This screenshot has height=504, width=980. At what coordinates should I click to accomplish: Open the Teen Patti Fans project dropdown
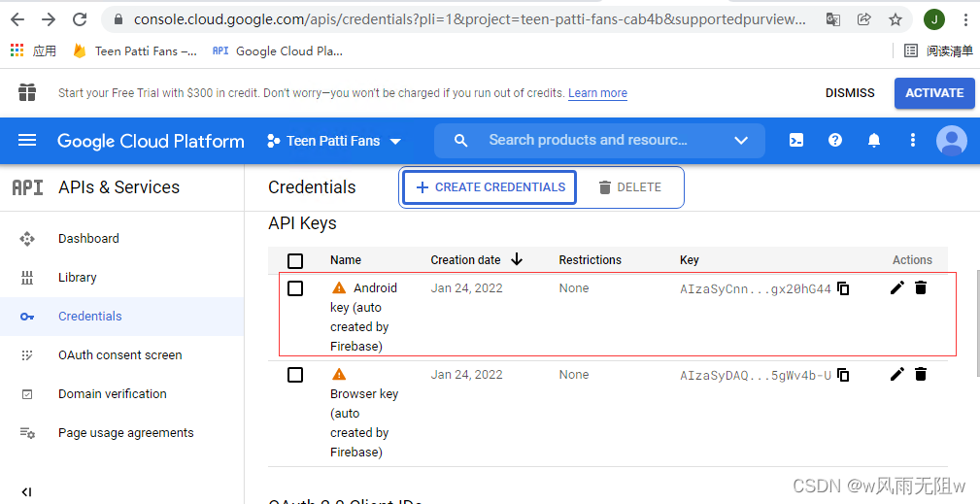click(x=334, y=141)
